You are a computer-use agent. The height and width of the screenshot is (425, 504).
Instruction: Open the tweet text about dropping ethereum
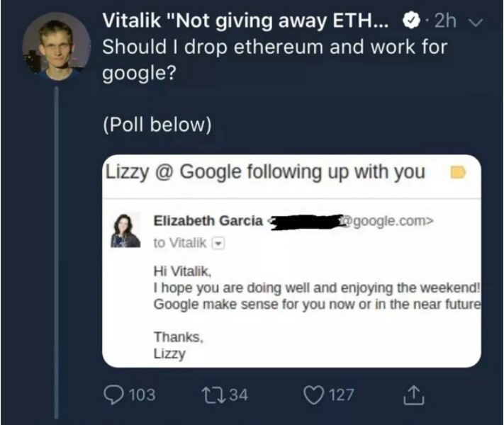tap(275, 62)
